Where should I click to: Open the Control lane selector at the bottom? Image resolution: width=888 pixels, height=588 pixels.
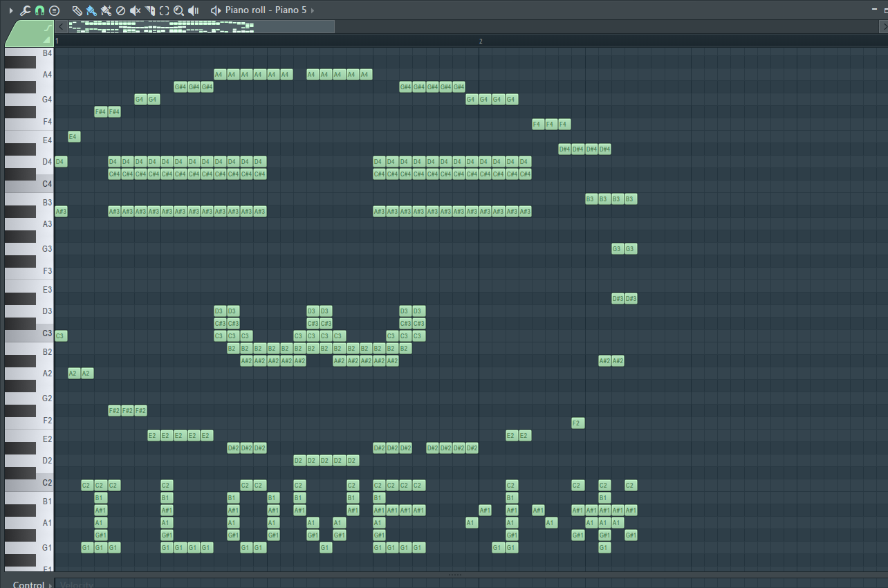pos(33,585)
